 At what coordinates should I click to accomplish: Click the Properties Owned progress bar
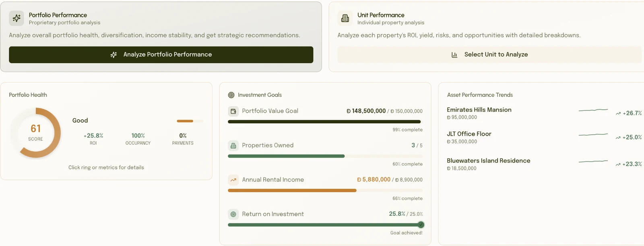point(325,156)
